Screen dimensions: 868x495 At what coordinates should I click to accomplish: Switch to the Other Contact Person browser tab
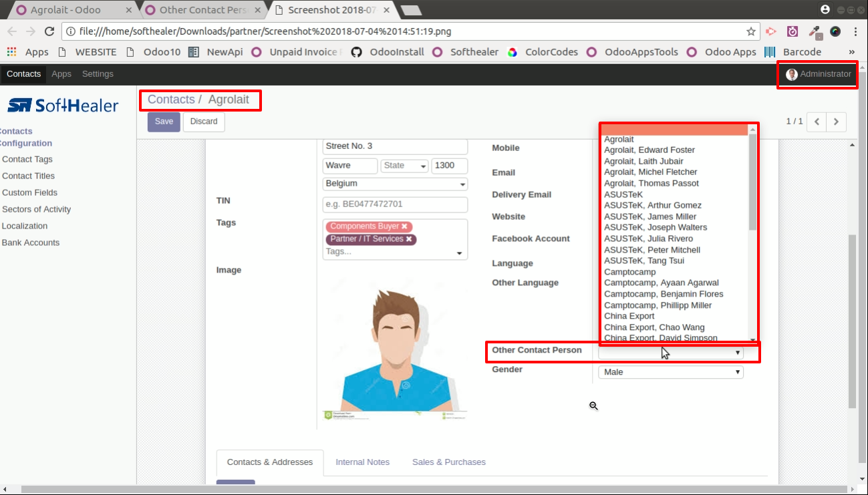click(200, 10)
